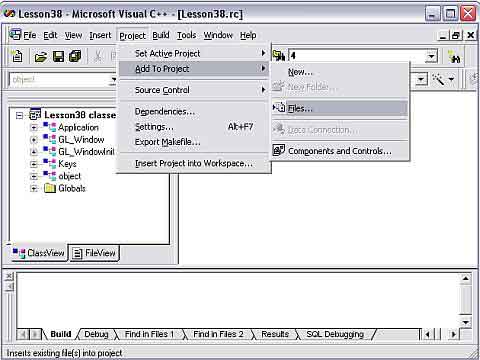The image size is (480, 360).
Task: Open the find combo box dropdown arrow
Action: pyautogui.click(x=431, y=56)
